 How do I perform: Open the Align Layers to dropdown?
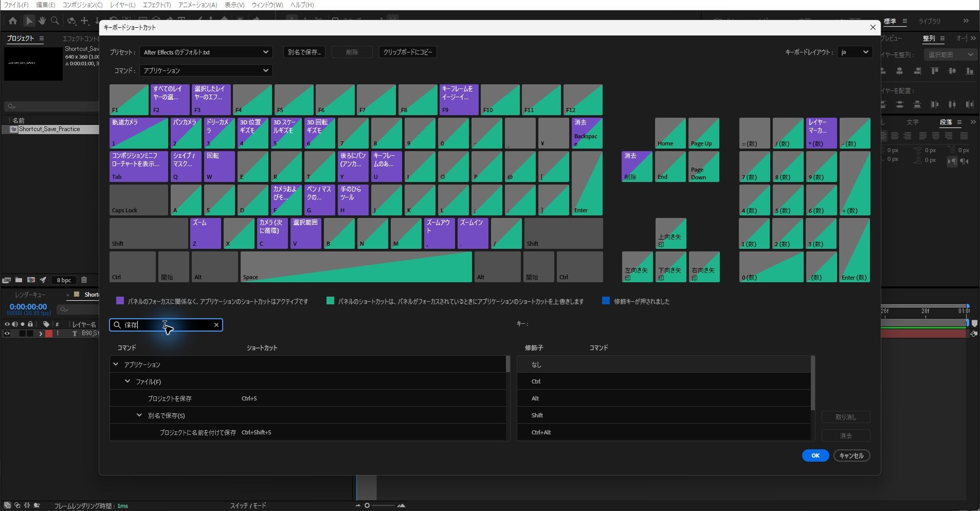[950, 54]
